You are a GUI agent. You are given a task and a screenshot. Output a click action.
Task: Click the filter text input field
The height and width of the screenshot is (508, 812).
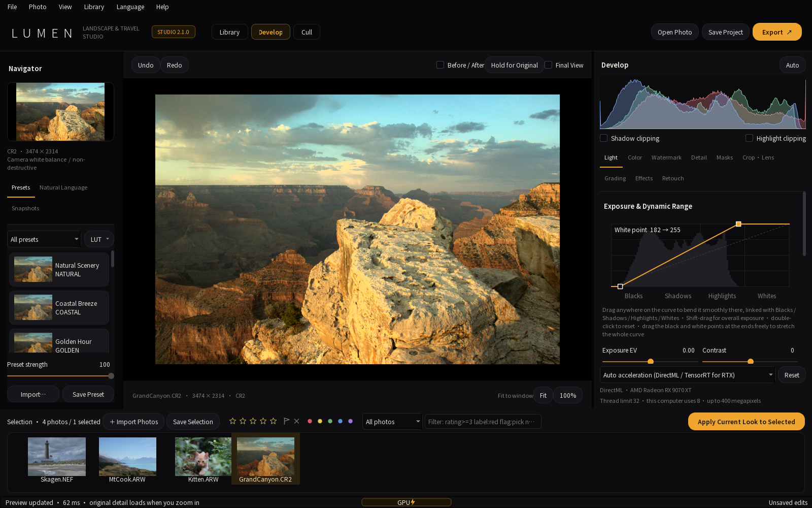coord(483,422)
